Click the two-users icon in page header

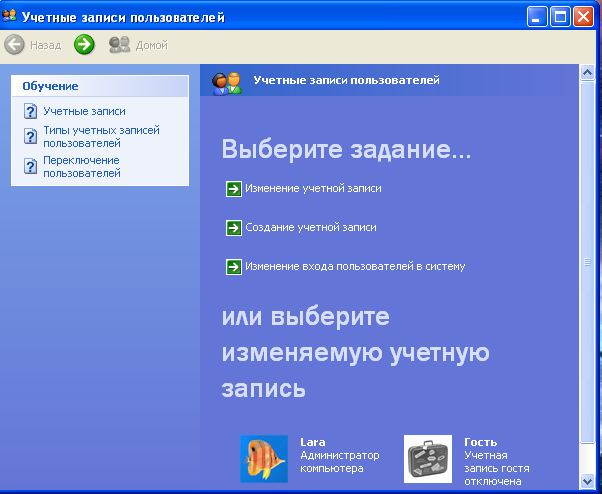click(x=227, y=83)
